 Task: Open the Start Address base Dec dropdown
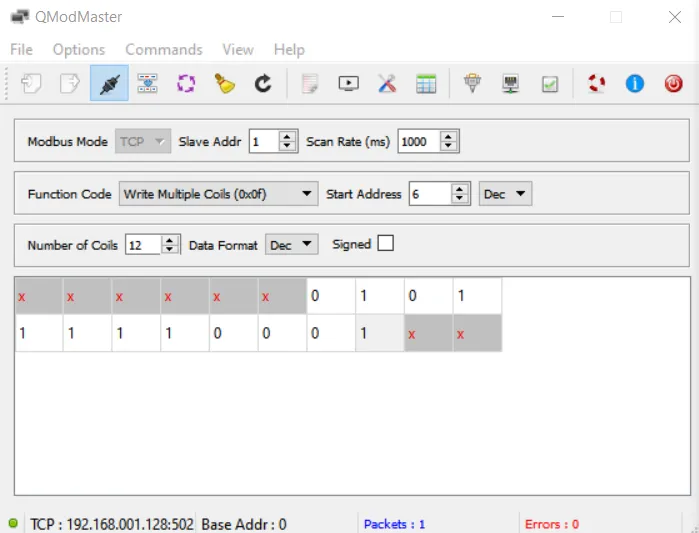pyautogui.click(x=505, y=194)
